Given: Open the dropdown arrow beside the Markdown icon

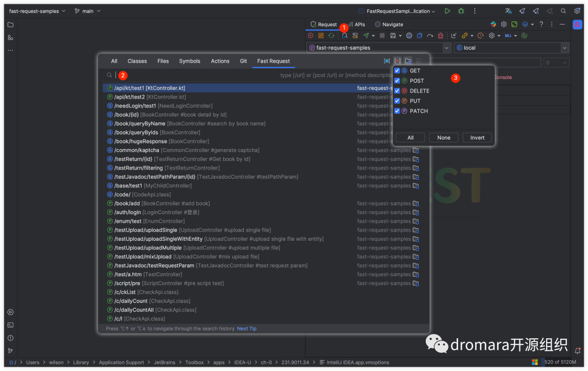Looking at the screenshot, I should coord(516,36).
